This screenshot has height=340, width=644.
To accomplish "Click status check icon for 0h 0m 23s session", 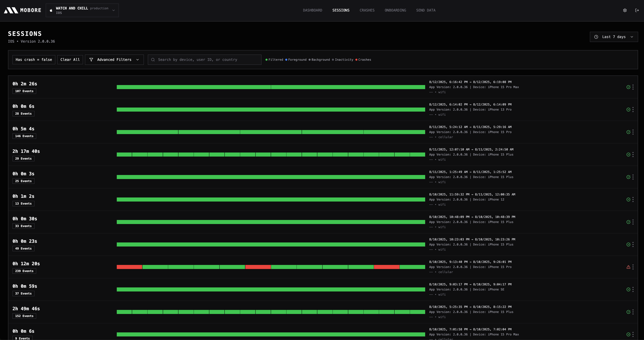I will pos(628,244).
